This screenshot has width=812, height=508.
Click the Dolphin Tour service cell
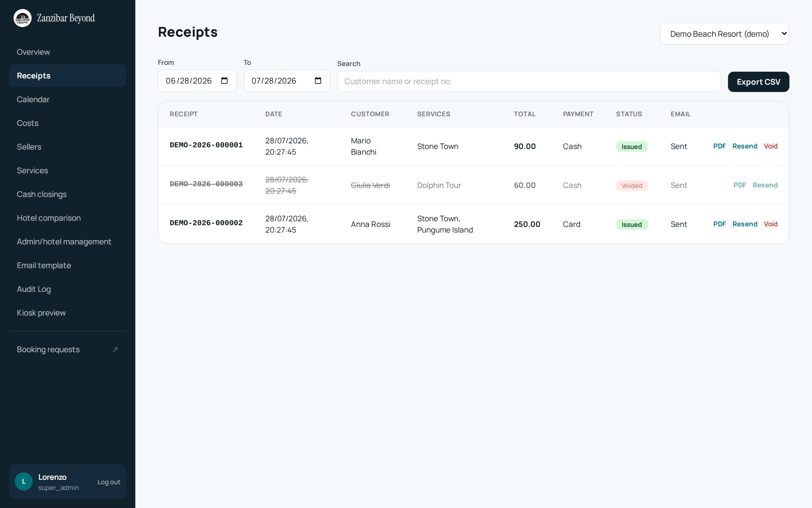tap(439, 185)
